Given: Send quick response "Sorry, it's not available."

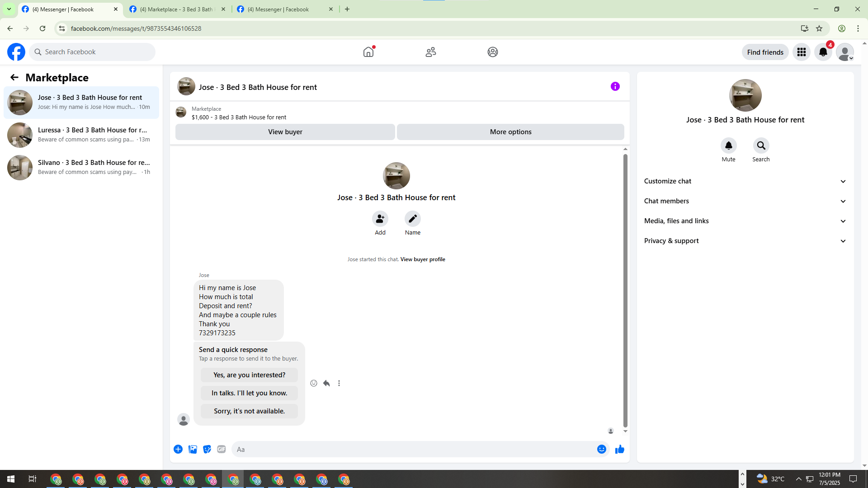Looking at the screenshot, I should (249, 411).
